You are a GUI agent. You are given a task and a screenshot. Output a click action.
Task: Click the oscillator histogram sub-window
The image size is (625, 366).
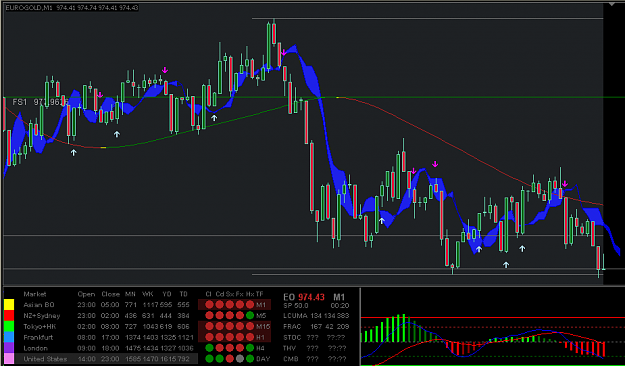492,327
